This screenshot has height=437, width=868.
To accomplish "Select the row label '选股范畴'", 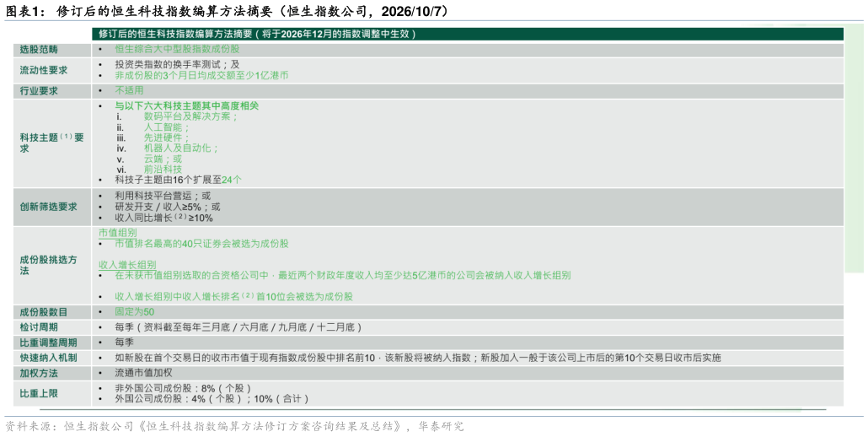I will 39,49.
